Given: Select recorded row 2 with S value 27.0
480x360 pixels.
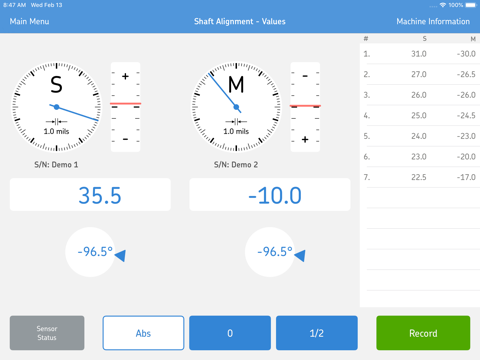Looking at the screenshot, I should click(x=420, y=74).
